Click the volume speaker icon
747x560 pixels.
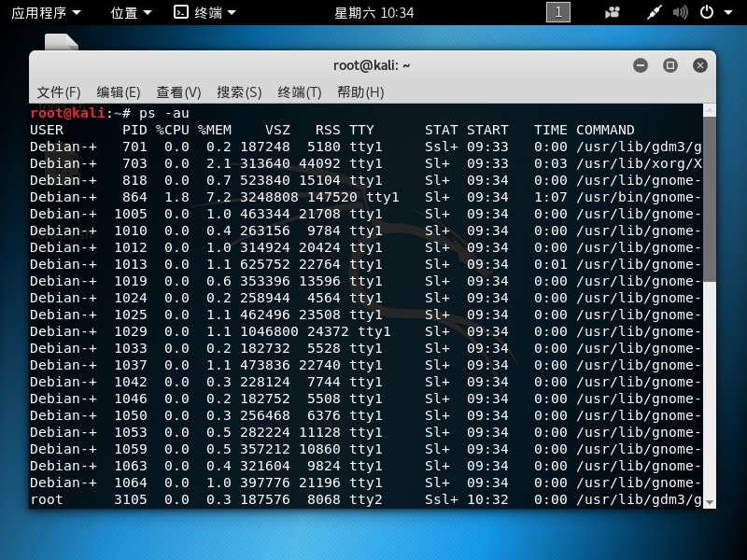681,12
